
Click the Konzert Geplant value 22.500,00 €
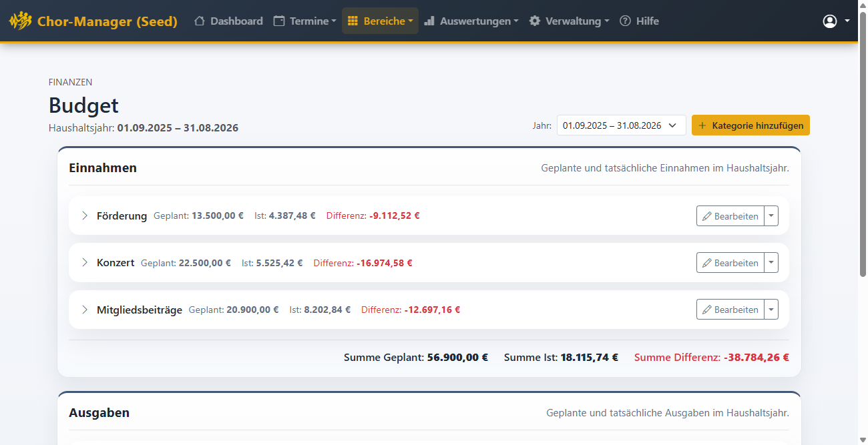click(205, 263)
